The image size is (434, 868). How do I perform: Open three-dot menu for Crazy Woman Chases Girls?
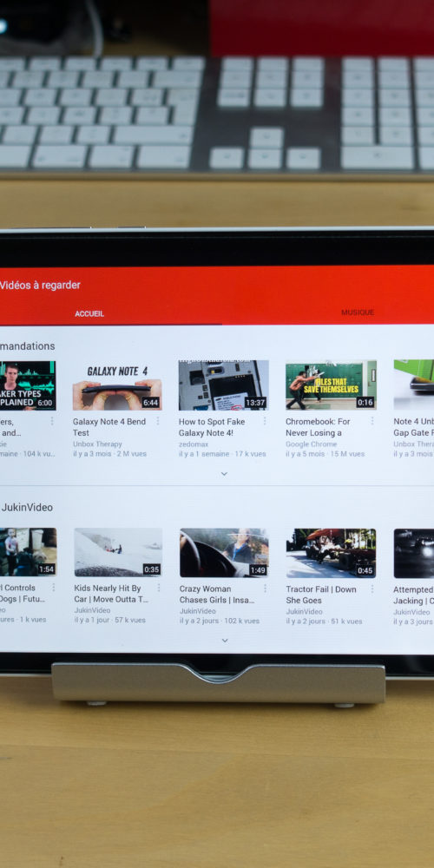[x=265, y=589]
